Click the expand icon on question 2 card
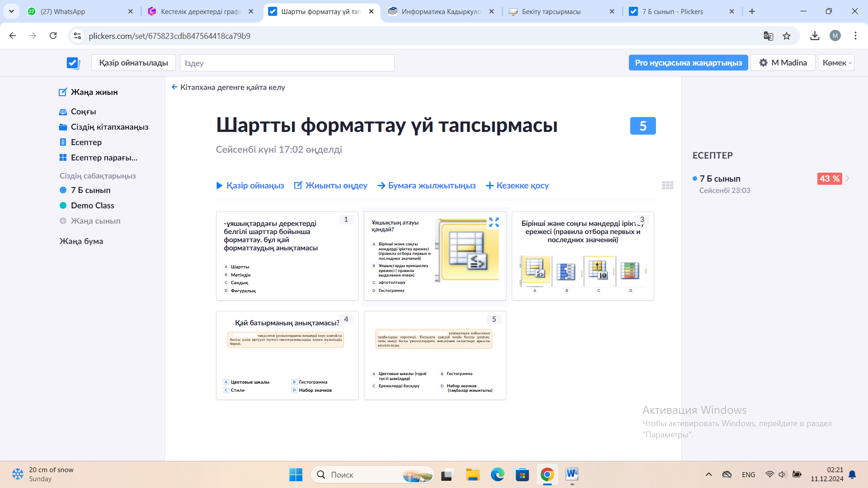 [x=494, y=222]
